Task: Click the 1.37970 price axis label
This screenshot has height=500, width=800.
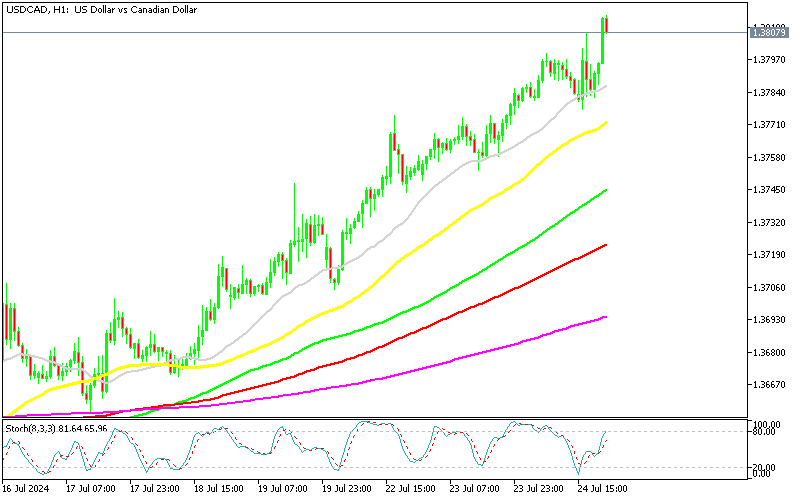Action: coord(769,60)
